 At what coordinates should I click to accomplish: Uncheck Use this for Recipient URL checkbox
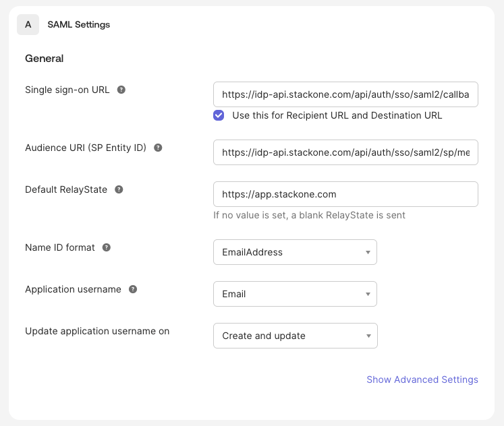pos(219,115)
